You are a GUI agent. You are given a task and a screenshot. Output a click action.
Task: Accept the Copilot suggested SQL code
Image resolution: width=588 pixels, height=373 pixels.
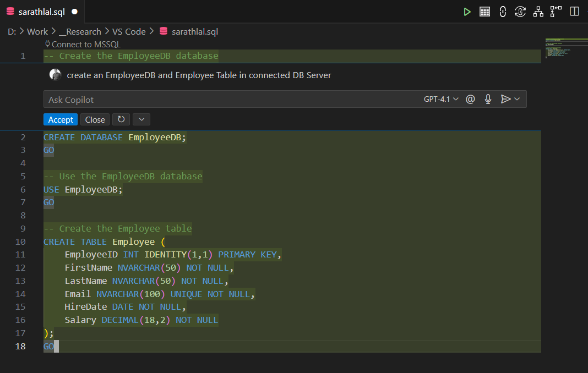pos(61,119)
